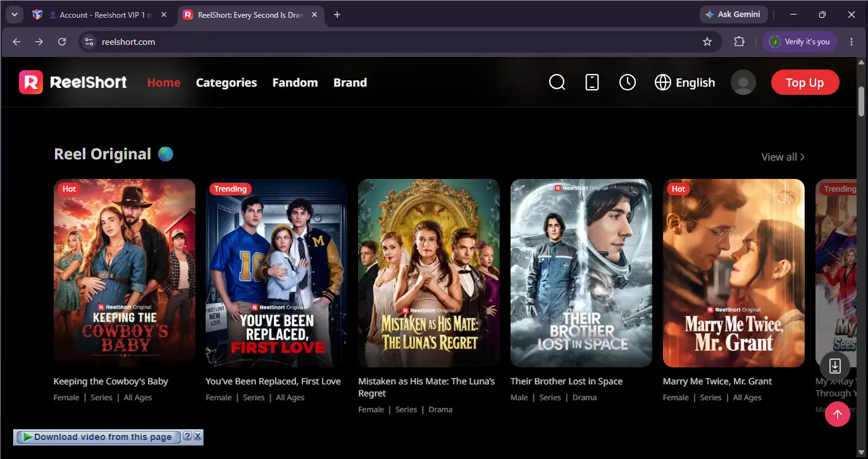Click Trending badge on You've Been Replaced poster
Screen dimensions: 868x459
[230, 188]
